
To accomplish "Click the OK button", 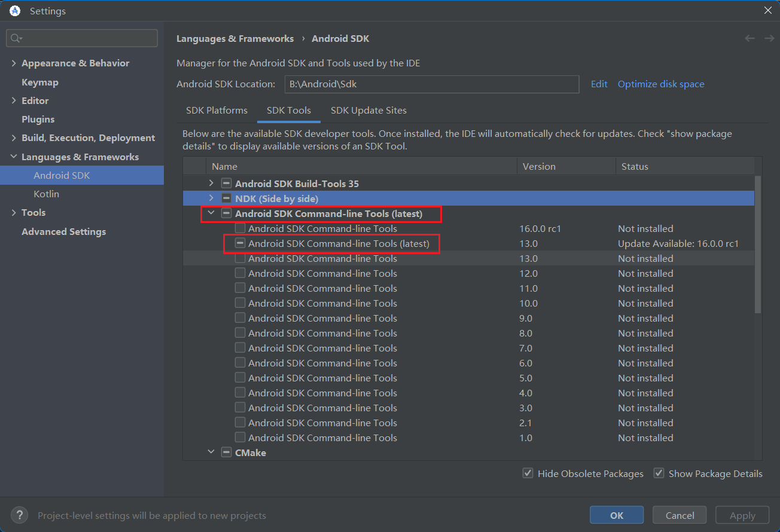I will [617, 515].
